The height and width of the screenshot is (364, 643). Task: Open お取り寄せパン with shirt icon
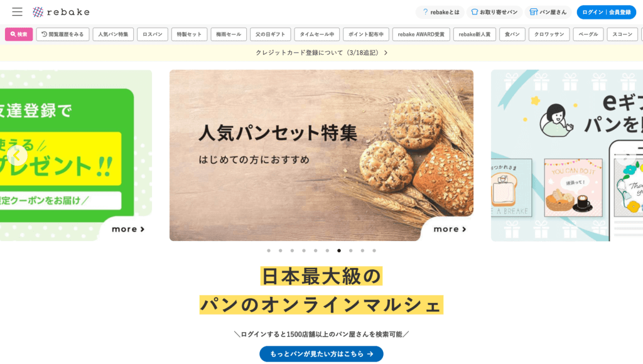(x=495, y=13)
